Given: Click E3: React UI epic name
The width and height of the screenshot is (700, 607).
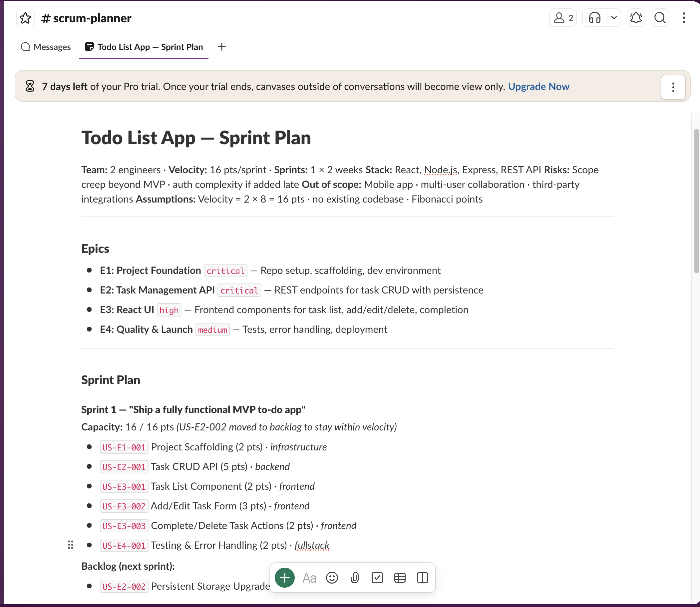Looking at the screenshot, I should point(127,309).
